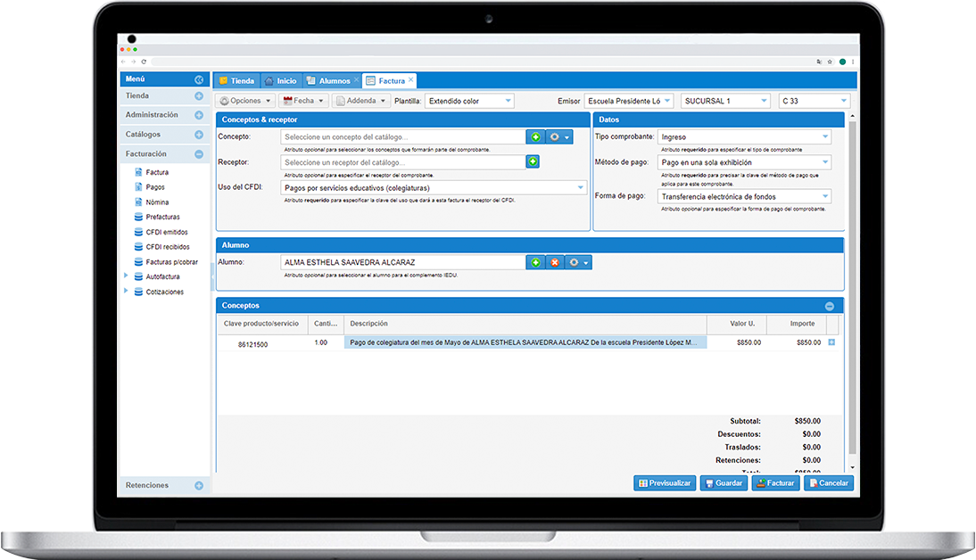Click the green add receptor button
Screen dimensions: 976x560
coord(533,162)
